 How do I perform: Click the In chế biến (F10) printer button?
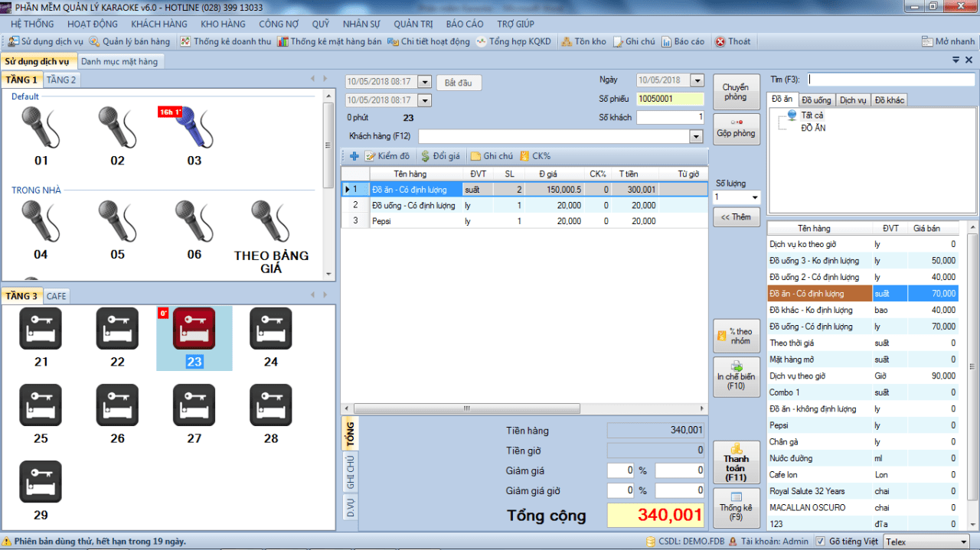[736, 376]
